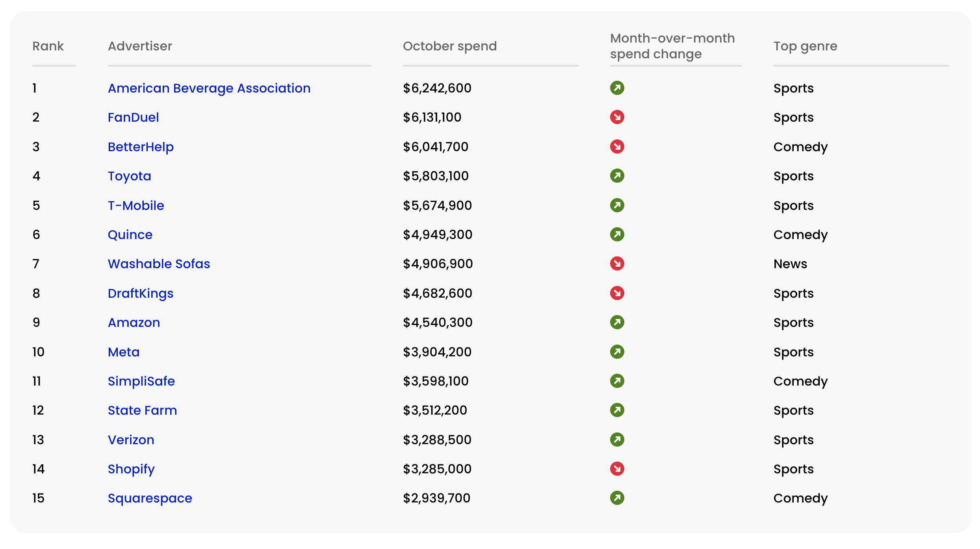Viewport: 980px width, 549px height.
Task: Open the American Beverage Association link
Action: click(209, 88)
